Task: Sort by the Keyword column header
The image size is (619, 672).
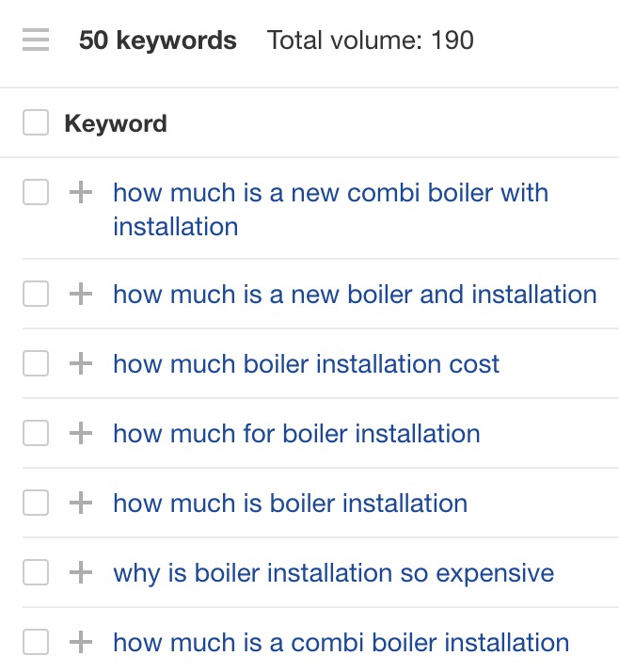Action: point(116,123)
